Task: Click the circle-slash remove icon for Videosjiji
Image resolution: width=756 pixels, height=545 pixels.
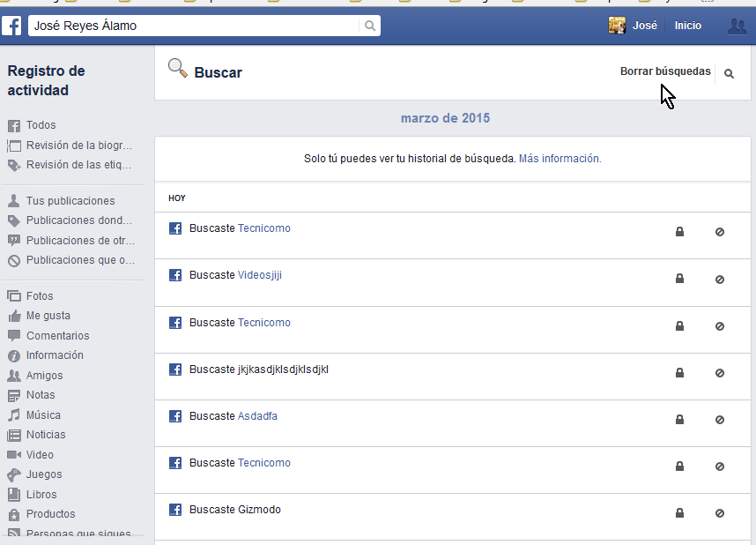Action: pyautogui.click(x=719, y=280)
